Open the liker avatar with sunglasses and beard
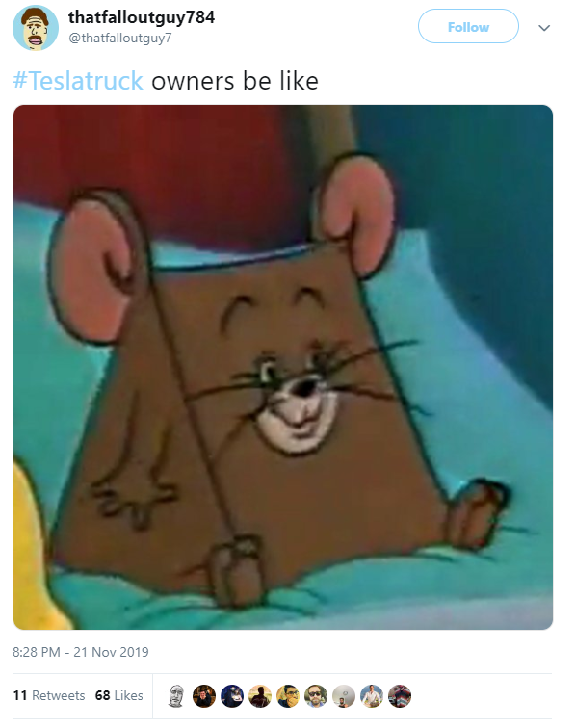The width and height of the screenshot is (575, 728). tap(316, 696)
